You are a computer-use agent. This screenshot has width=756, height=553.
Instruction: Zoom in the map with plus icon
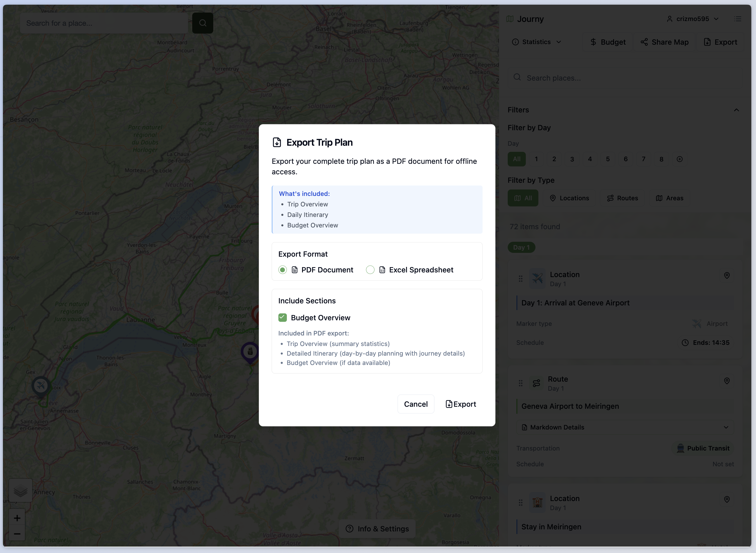[17, 518]
